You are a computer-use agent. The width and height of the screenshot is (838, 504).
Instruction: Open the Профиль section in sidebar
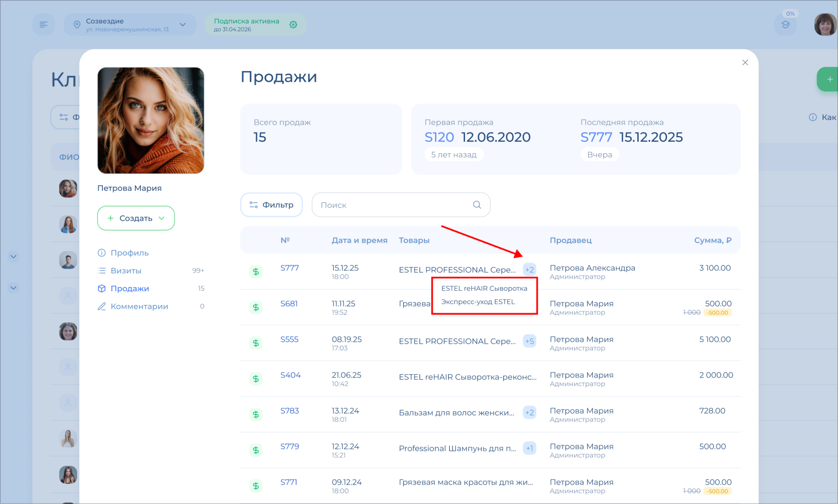(129, 253)
